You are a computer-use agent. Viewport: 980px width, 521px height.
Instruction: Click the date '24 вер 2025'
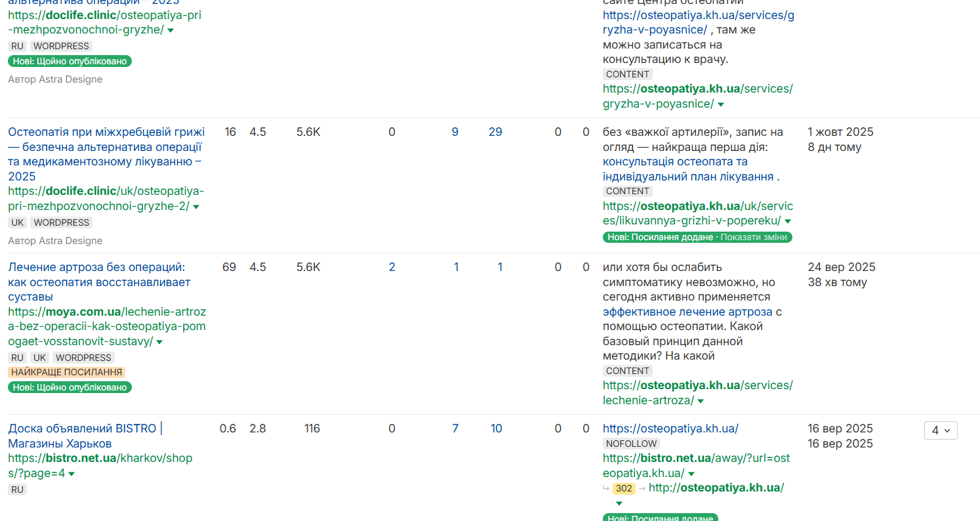point(842,267)
